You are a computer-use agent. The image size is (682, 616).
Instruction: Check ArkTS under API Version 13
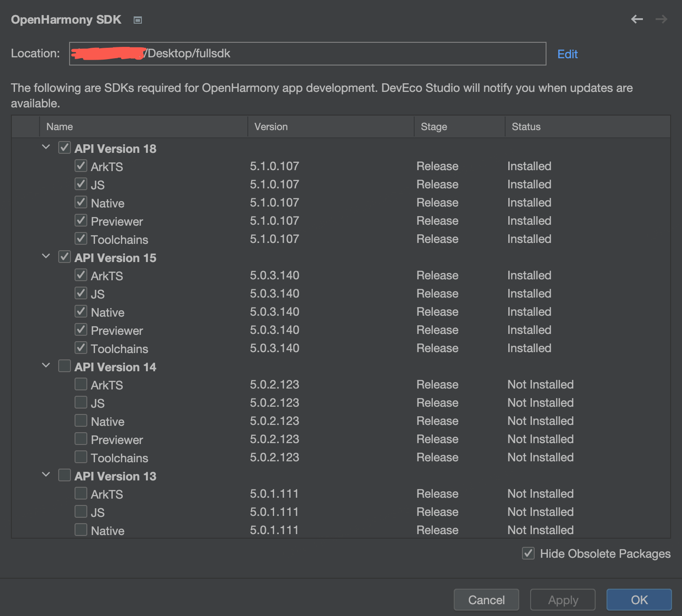coord(81,493)
